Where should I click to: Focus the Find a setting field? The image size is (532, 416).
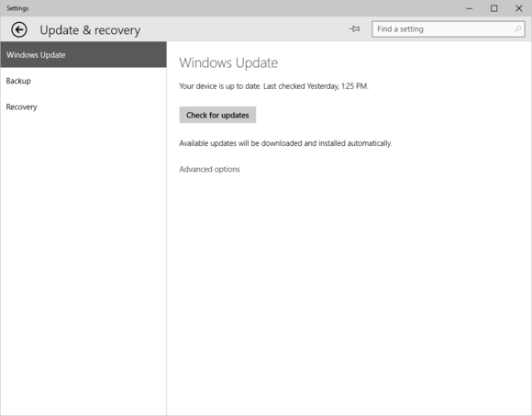[x=448, y=29]
